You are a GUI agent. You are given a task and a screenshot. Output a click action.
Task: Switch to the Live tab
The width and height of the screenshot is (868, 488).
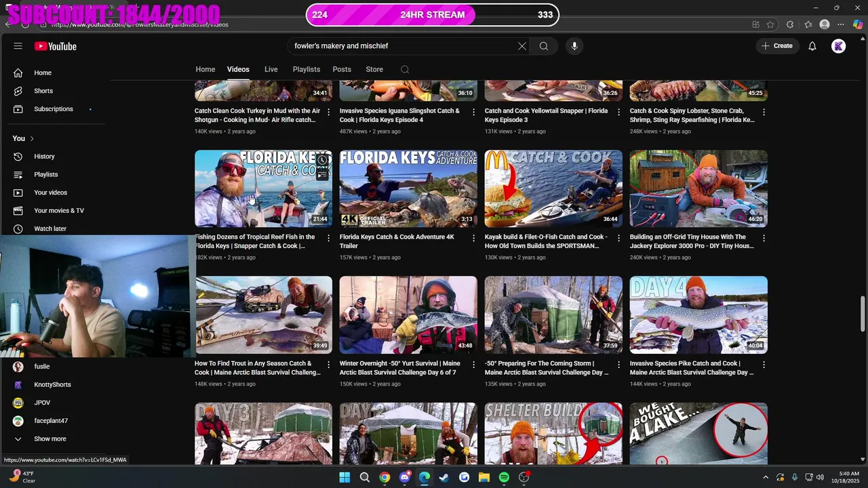pyautogui.click(x=271, y=69)
